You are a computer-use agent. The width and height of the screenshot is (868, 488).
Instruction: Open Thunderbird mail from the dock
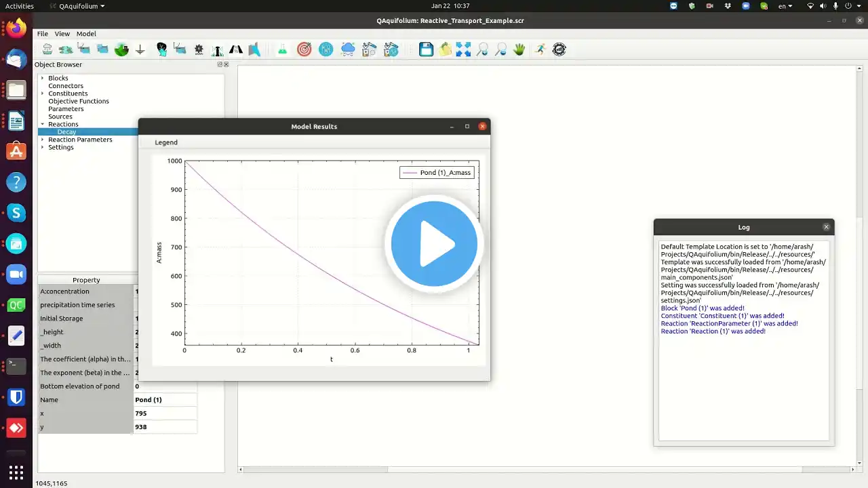point(16,59)
